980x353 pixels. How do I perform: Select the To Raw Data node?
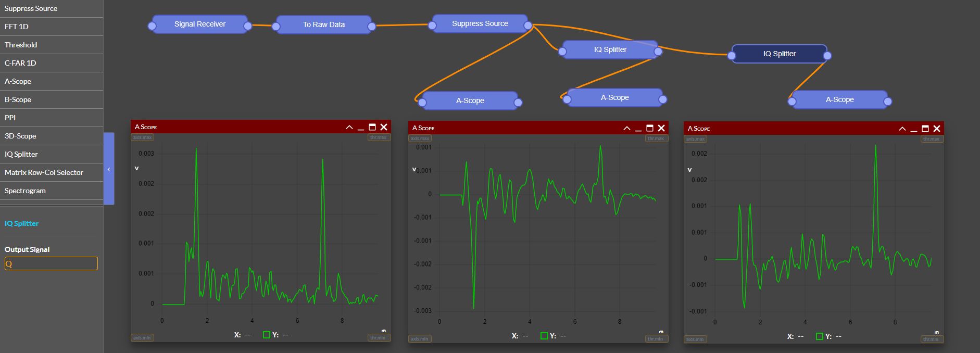324,24
